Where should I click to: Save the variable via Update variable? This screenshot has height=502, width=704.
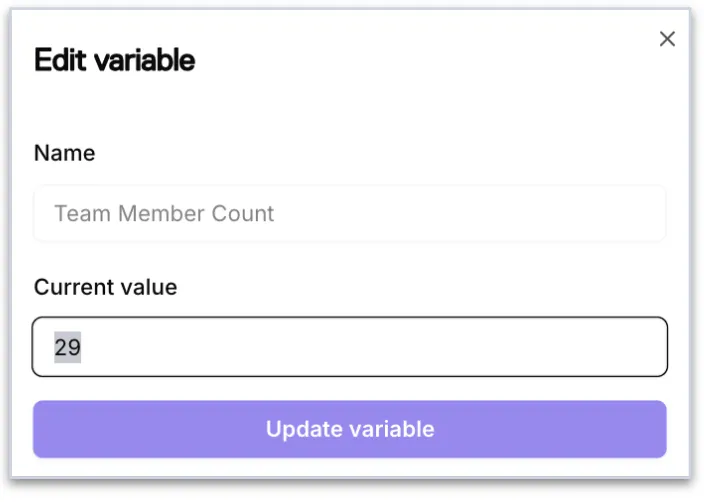349,429
